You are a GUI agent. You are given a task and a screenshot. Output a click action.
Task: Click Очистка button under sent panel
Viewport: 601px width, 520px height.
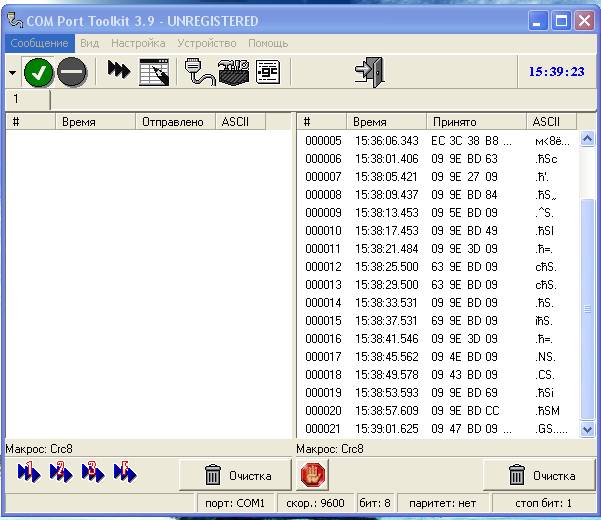235,476
